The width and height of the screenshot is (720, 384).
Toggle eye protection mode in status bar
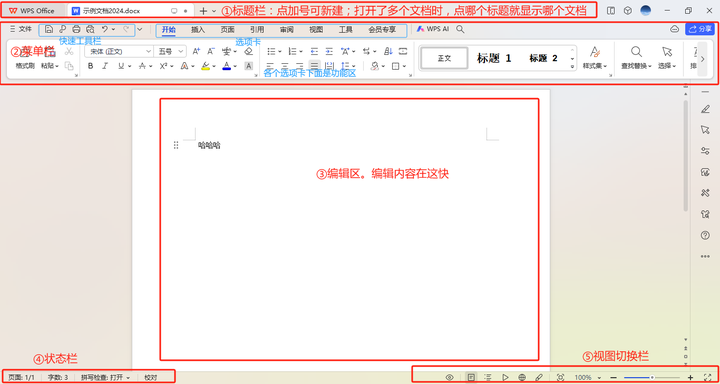pyautogui.click(x=450, y=377)
